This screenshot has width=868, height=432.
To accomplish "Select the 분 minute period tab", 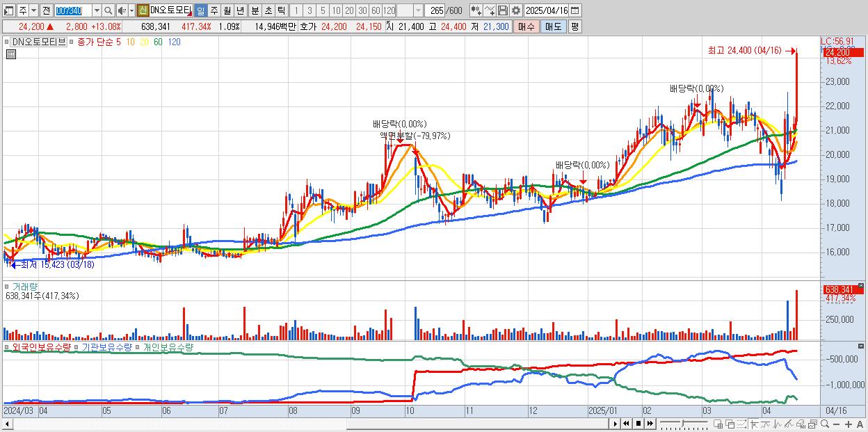I will [255, 11].
